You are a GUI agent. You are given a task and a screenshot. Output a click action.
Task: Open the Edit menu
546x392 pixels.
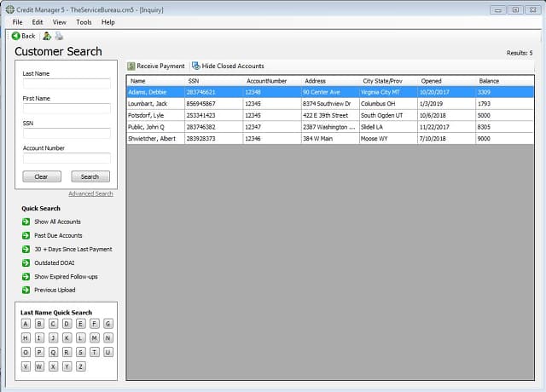(x=38, y=22)
